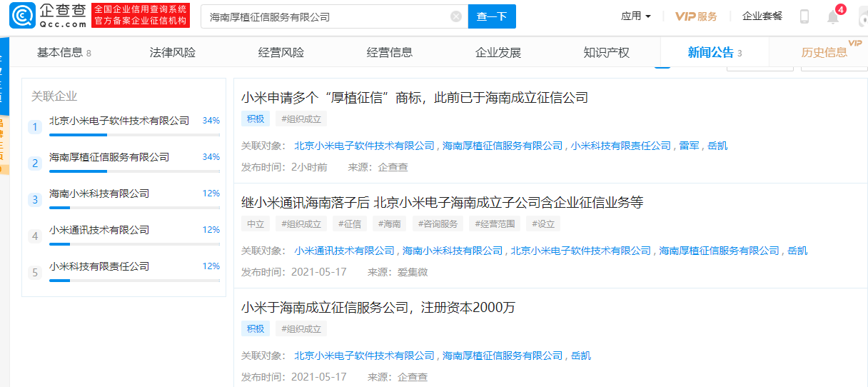This screenshot has width=868, height=387.
Task: Click rank number 1 badge in 关联企业 list
Action: click(x=35, y=127)
